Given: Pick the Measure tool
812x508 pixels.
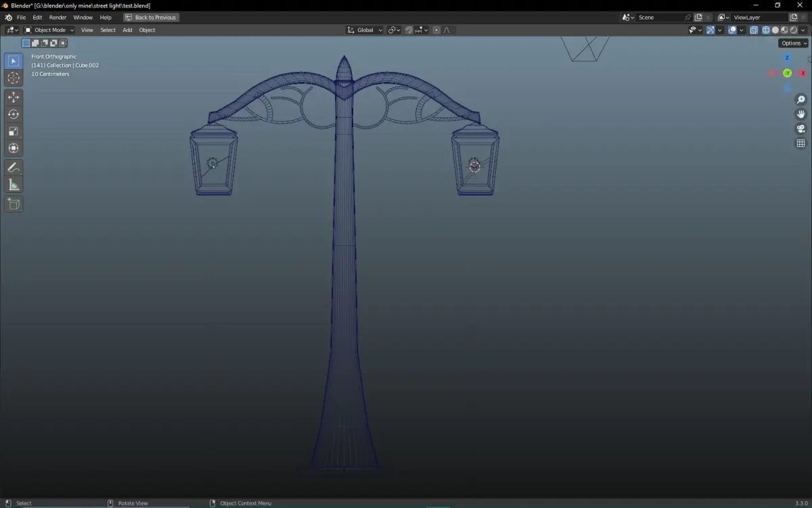Looking at the screenshot, I should tap(14, 185).
